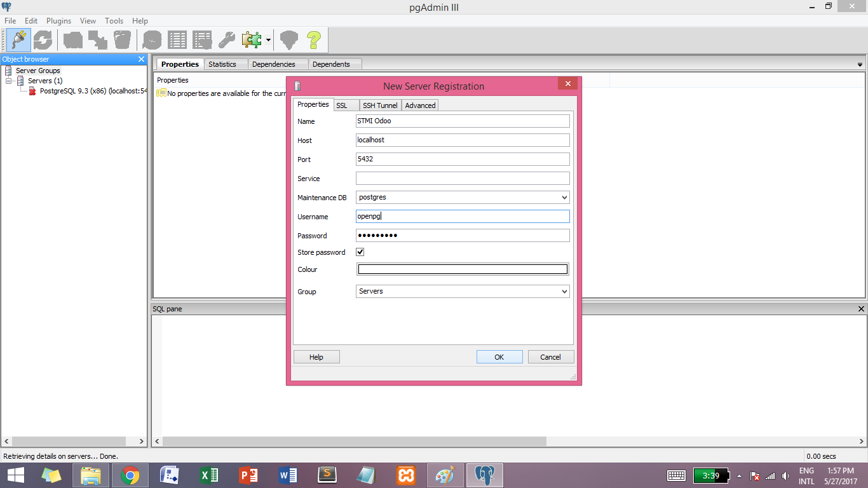The height and width of the screenshot is (488, 868).
Task: Click the filtered data grid toolbar icon
Action: [202, 40]
